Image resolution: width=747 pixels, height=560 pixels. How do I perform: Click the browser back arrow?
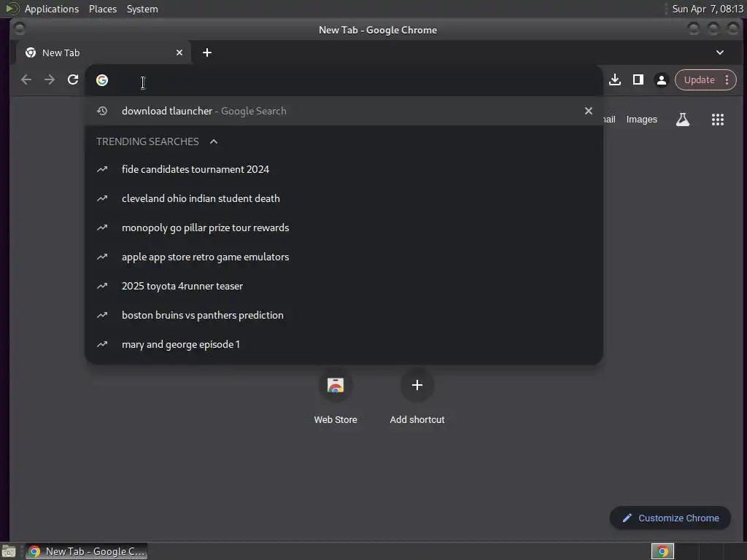(26, 79)
